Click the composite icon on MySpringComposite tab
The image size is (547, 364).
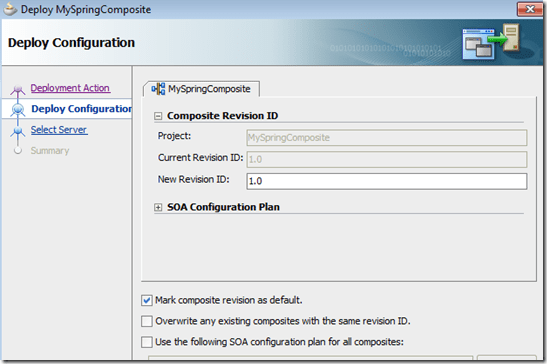(158, 89)
